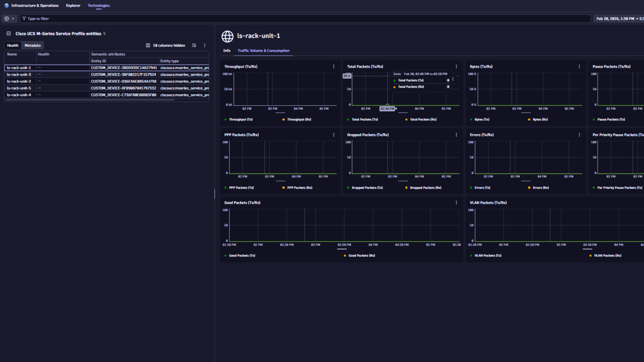The height and width of the screenshot is (362, 644).
Task: Open the Info tab for ls-rack-unit-1
Action: tap(227, 51)
